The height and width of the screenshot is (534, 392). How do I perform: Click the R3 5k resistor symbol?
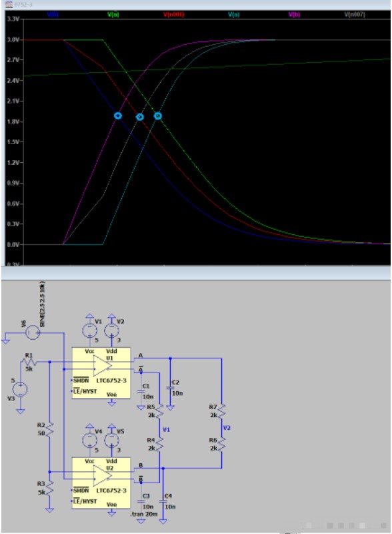(50, 488)
